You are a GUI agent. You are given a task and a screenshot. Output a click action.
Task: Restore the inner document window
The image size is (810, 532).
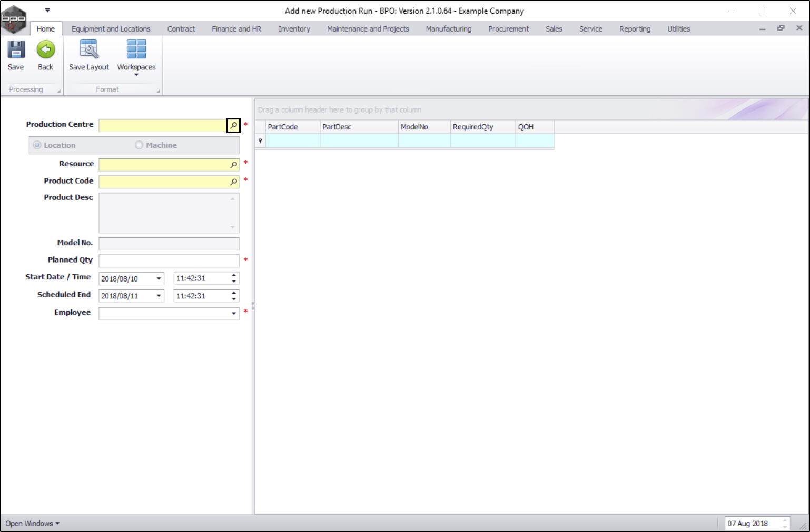781,28
